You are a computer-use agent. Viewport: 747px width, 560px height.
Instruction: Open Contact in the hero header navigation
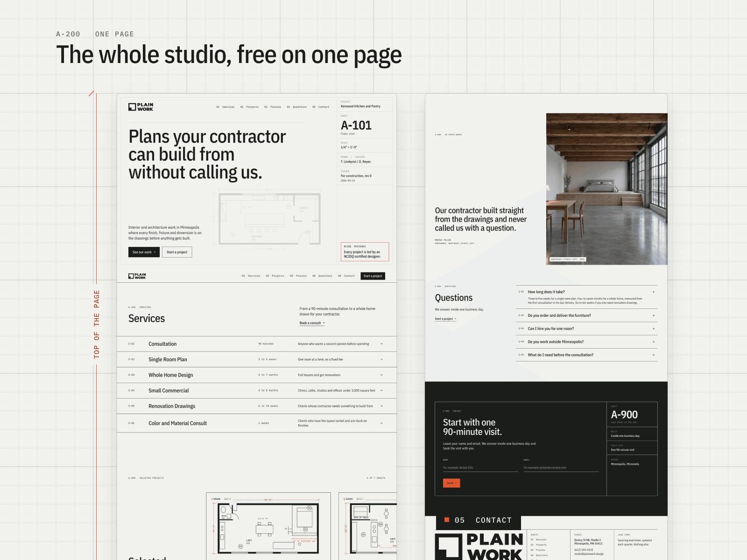[321, 107]
